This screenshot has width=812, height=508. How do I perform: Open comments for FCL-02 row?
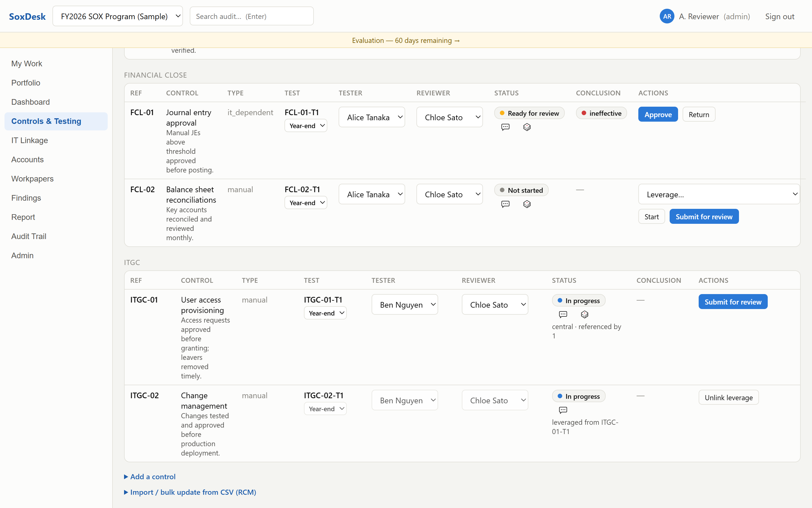tap(505, 204)
